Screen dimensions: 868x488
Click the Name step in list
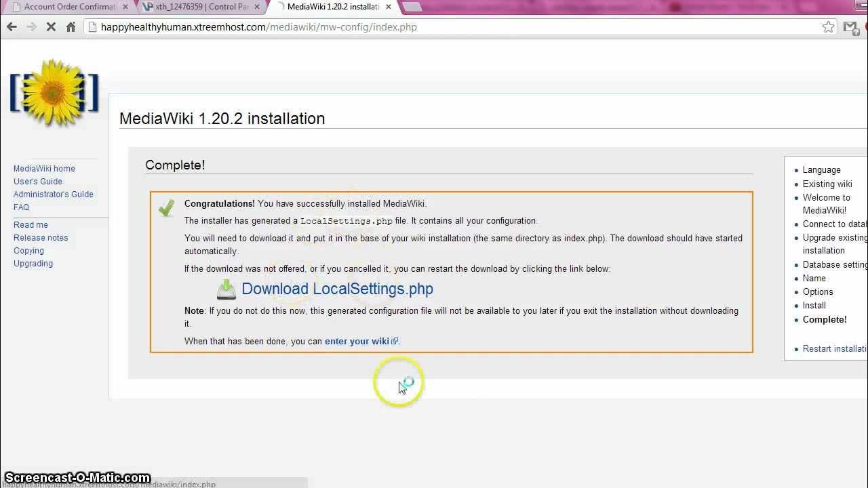coord(814,279)
